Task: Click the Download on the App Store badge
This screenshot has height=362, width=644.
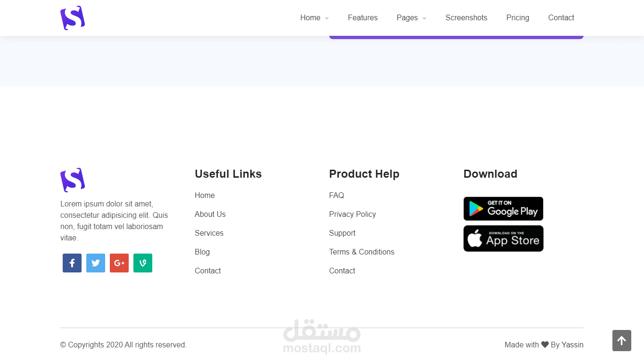Action: (504, 239)
